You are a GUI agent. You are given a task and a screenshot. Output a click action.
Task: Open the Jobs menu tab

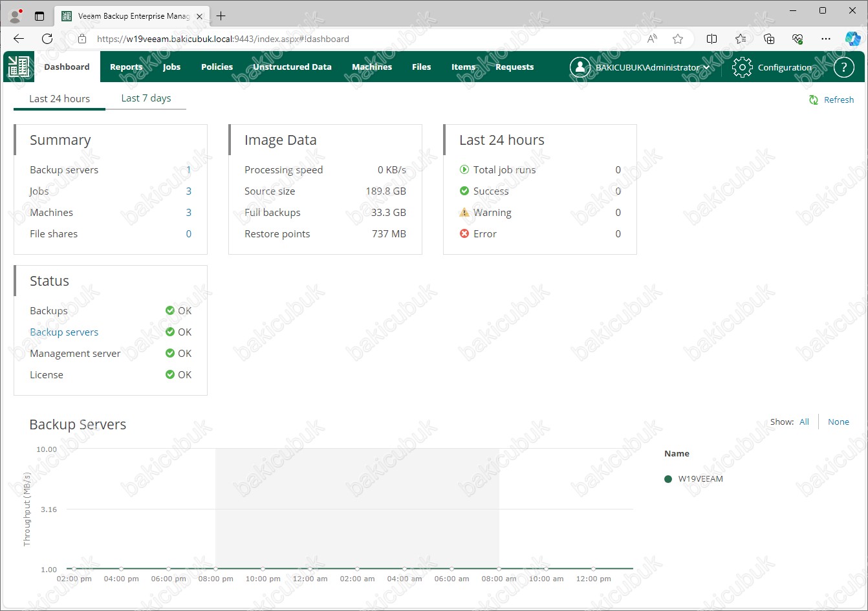[171, 67]
